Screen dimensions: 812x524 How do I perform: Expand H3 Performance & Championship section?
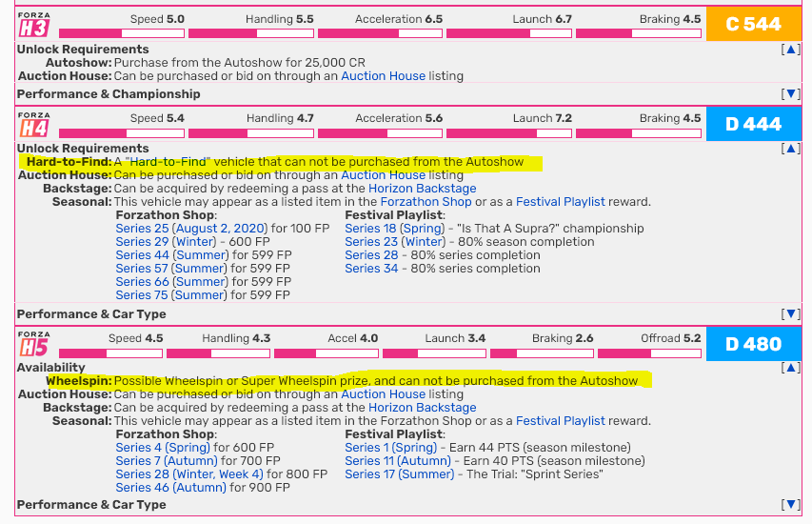(x=791, y=93)
